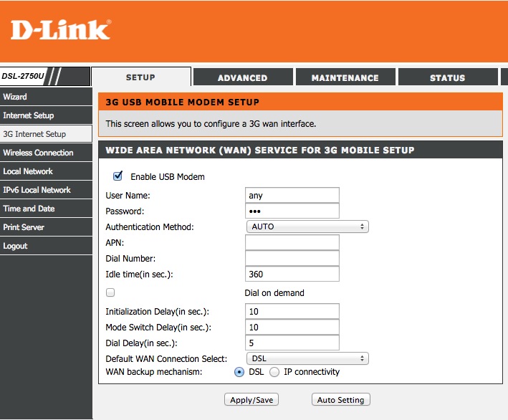The height and width of the screenshot is (420, 508).
Task: Click the Dial Number field
Action: [292, 258]
